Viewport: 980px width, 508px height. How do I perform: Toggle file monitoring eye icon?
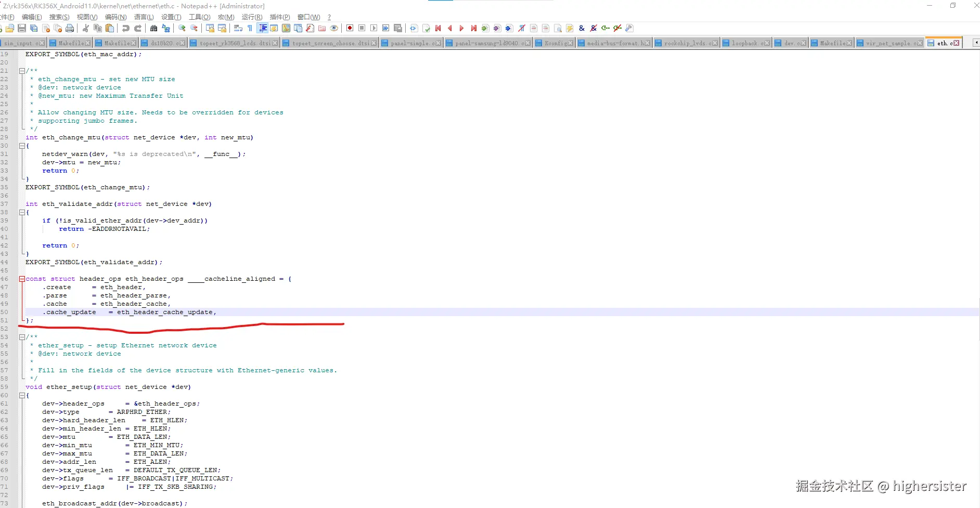[x=334, y=28]
